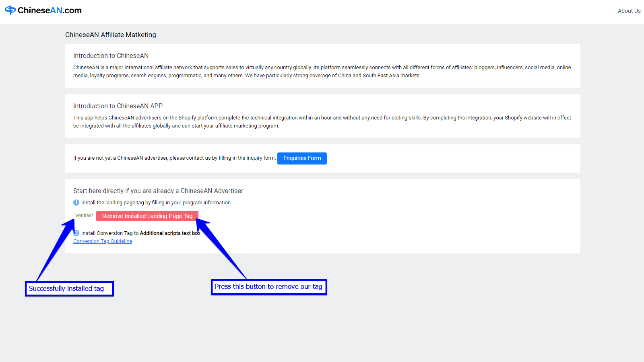This screenshot has width=644, height=362.
Task: Click the ChineseAN.com logo
Action: [x=43, y=10]
